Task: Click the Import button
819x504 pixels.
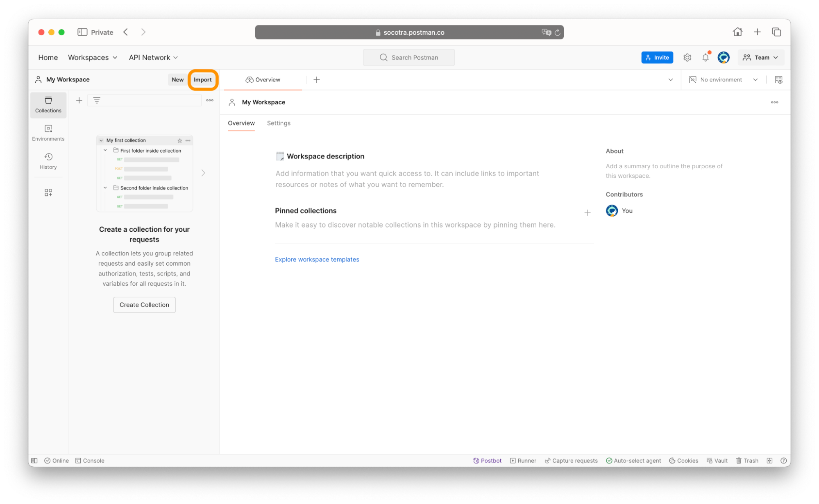Action: [203, 79]
